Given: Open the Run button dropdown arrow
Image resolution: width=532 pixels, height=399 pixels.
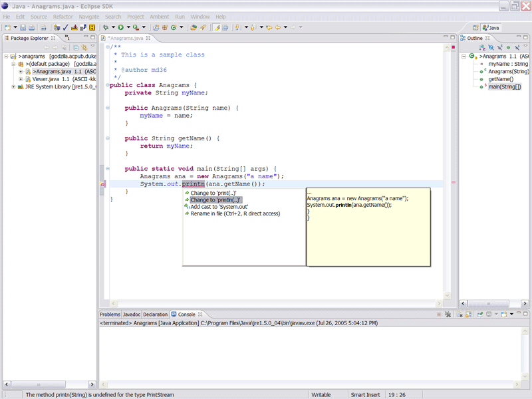Looking at the screenshot, I should pos(128,28).
